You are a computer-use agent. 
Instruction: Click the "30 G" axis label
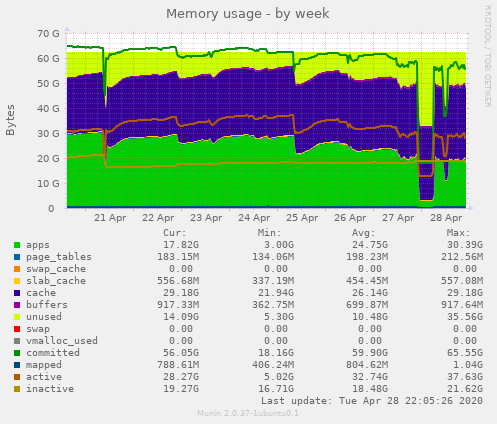48,134
